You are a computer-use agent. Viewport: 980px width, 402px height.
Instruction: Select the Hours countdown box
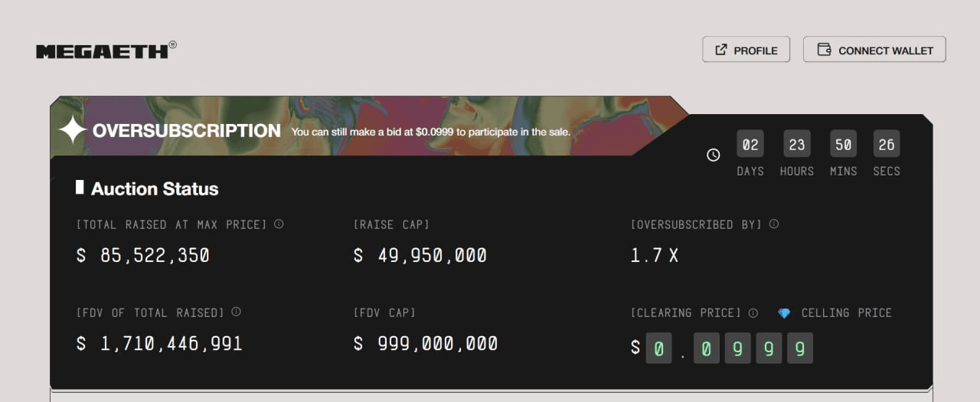pyautogui.click(x=797, y=144)
